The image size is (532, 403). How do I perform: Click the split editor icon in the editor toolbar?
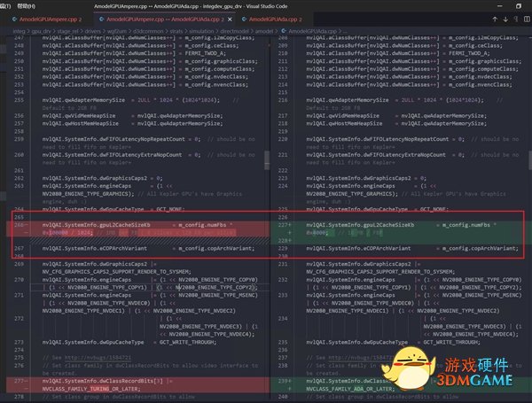tap(527, 19)
